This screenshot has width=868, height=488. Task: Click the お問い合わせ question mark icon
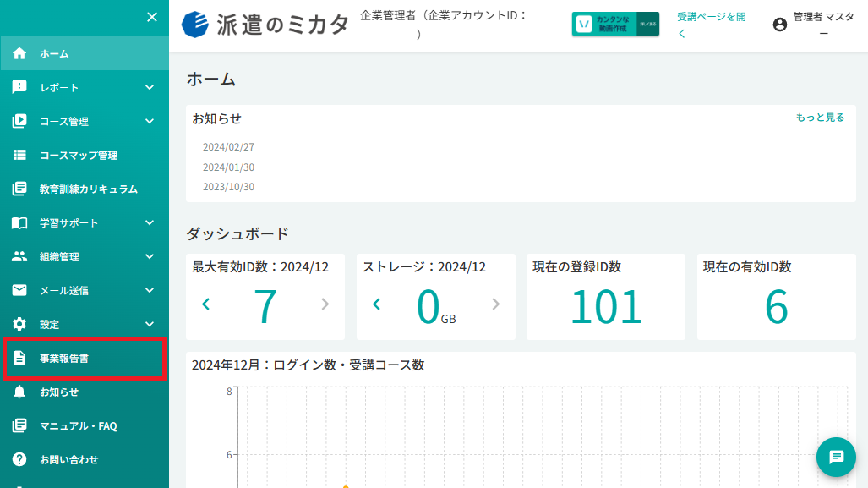[x=19, y=459]
